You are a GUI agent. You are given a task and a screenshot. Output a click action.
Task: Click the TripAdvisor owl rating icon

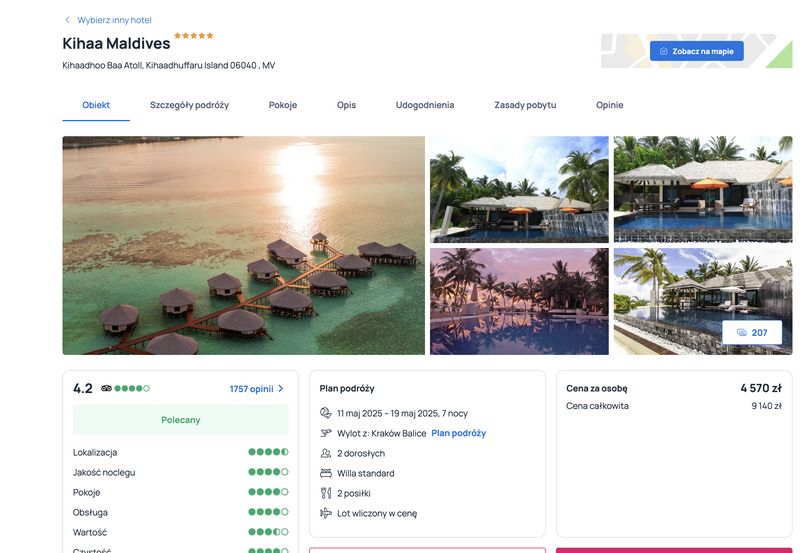[x=106, y=388]
